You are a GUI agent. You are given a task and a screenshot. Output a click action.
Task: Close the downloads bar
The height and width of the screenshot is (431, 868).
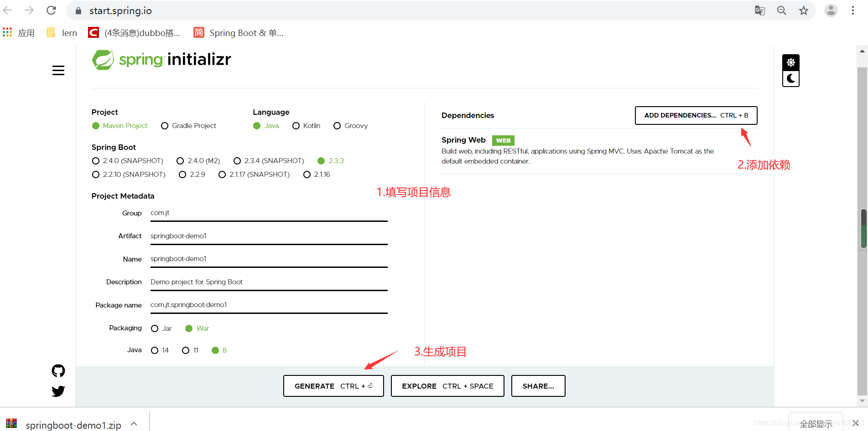855,423
